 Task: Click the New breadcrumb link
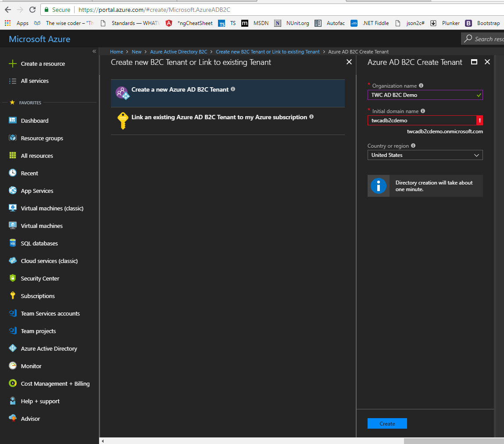136,52
